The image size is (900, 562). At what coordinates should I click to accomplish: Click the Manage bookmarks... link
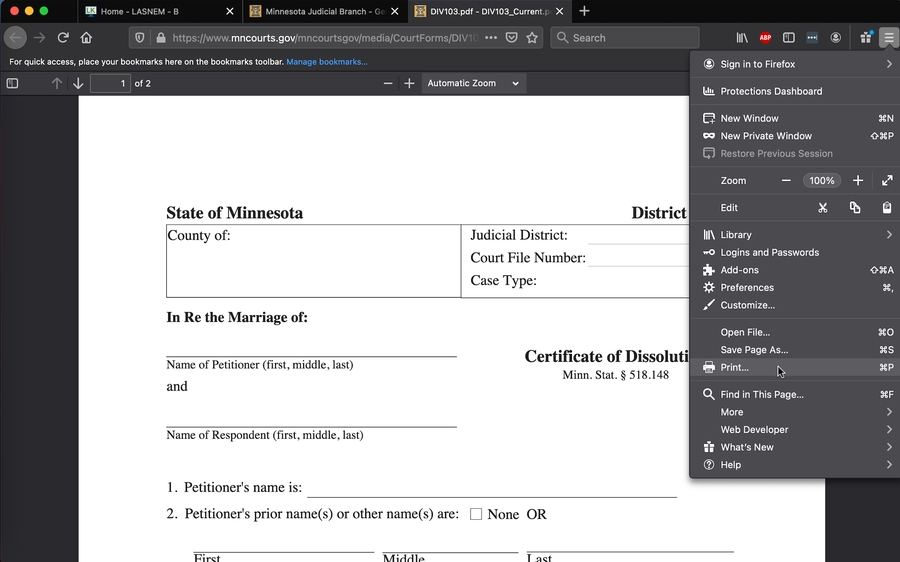point(326,62)
